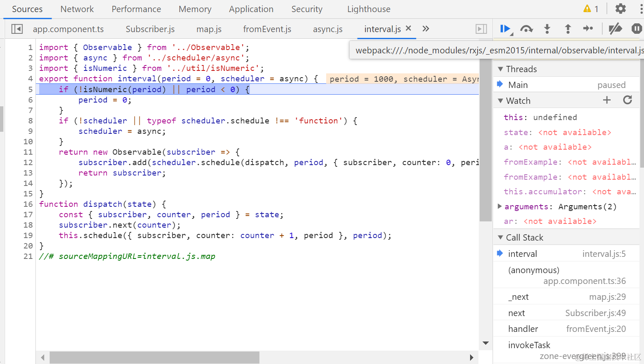
Task: Click the sourceMappingURL comment line
Action: pyautogui.click(x=127, y=256)
